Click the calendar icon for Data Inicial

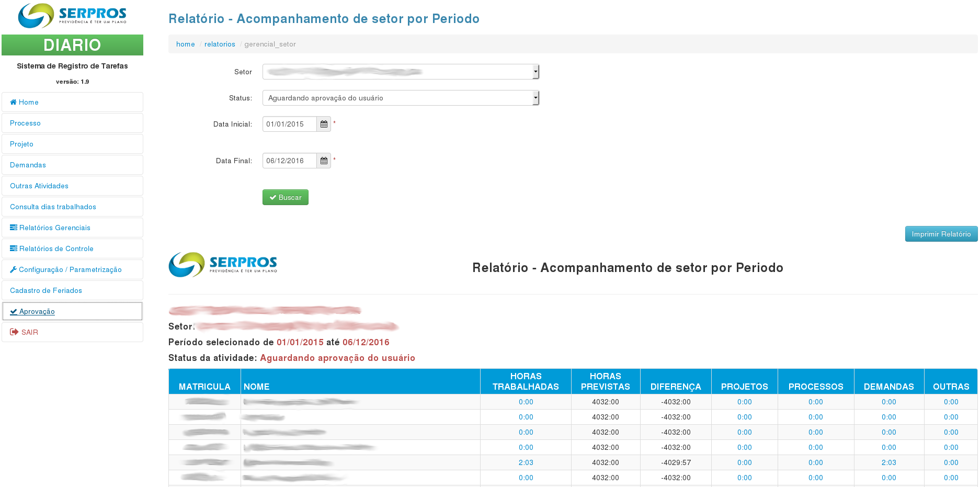[x=324, y=124]
